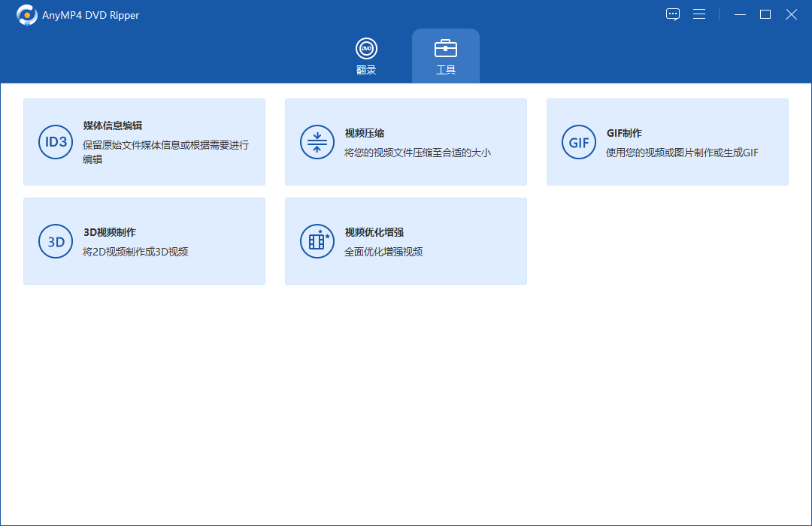Open the hamburger menu in title bar
Screen dimensions: 812x526
pyautogui.click(x=699, y=14)
